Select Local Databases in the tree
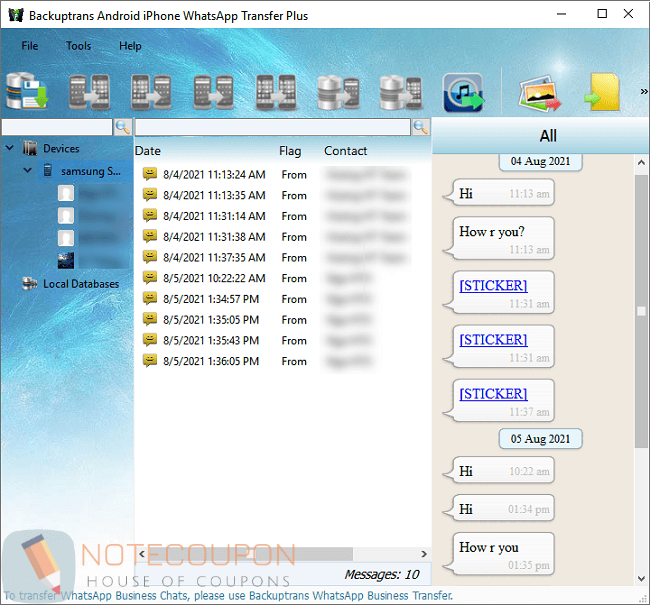 tap(81, 284)
